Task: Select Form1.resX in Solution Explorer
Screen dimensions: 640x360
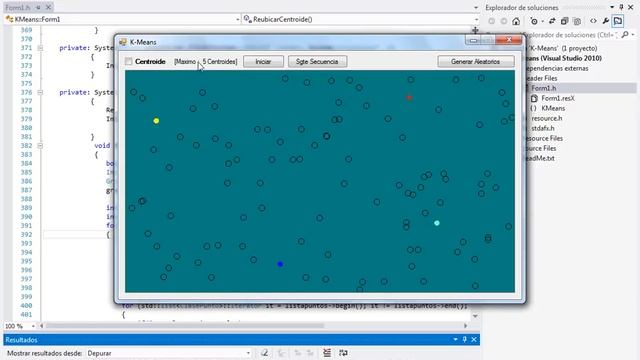Action: [558, 98]
